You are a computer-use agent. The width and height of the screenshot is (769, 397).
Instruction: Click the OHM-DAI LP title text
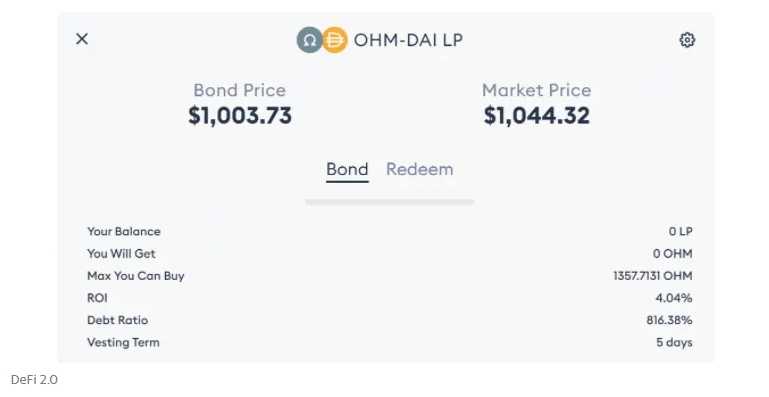[408, 40]
